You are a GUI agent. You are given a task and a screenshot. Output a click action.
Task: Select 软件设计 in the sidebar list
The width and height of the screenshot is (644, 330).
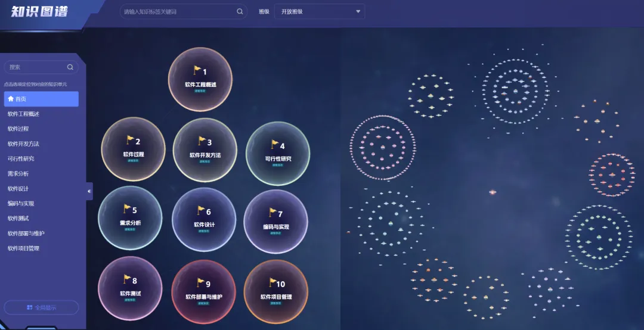18,188
